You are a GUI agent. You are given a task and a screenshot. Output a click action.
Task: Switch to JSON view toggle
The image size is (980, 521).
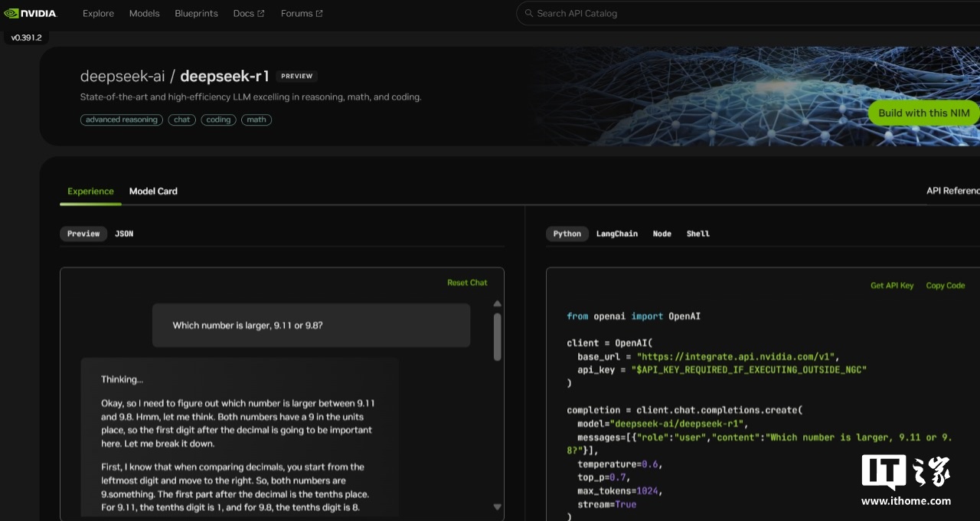click(124, 234)
